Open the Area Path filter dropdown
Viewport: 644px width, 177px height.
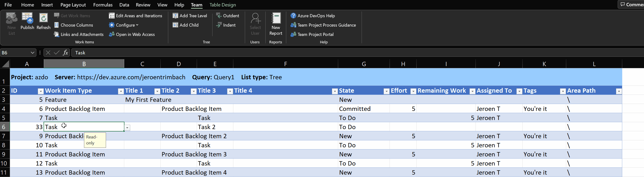[619, 91]
